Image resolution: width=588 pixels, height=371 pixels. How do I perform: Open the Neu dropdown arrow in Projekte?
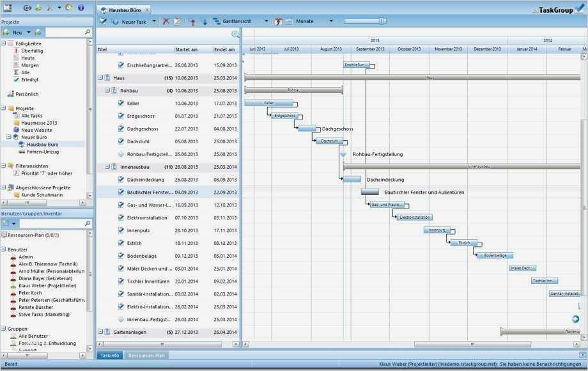[x=29, y=32]
